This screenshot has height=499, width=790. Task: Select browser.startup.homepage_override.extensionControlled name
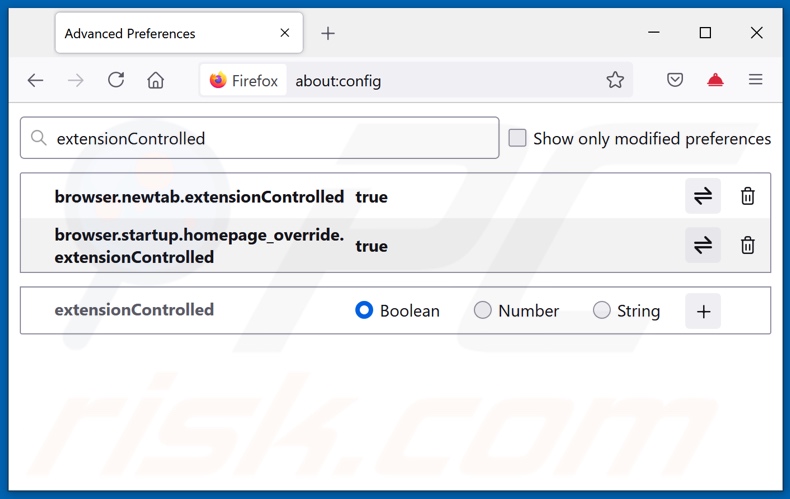pyautogui.click(x=199, y=246)
